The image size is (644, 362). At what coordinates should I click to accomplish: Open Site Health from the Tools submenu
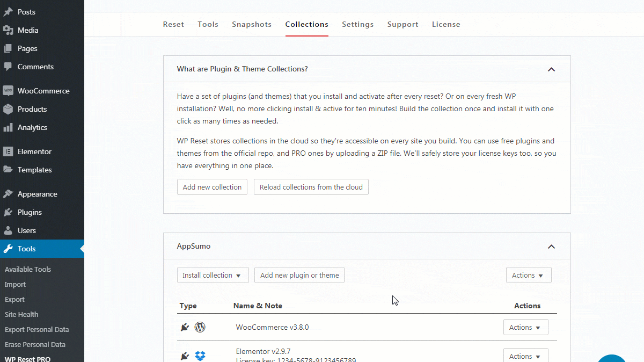tap(21, 314)
